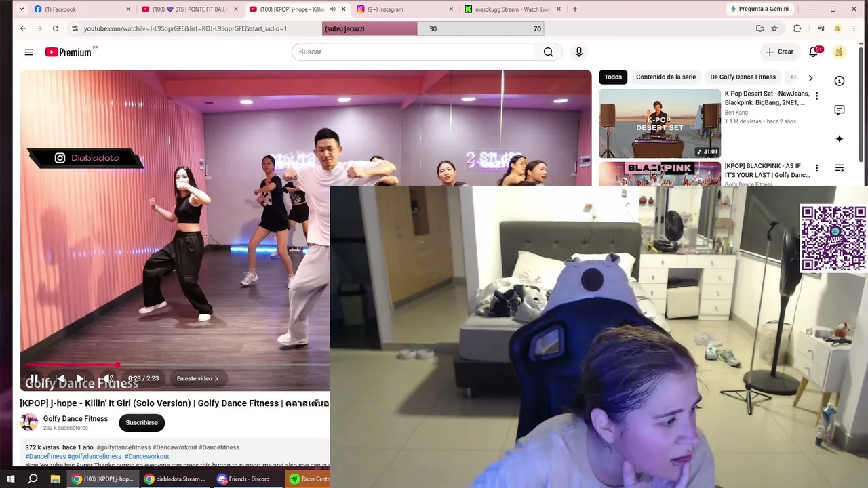Select the Todos filter chip
Image resolution: width=868 pixels, height=488 pixels.
tap(613, 77)
